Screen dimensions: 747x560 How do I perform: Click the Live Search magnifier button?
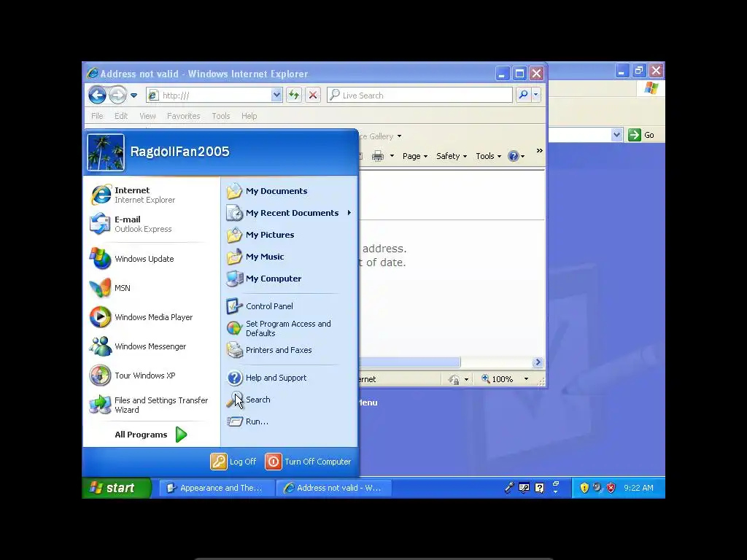pyautogui.click(x=523, y=95)
